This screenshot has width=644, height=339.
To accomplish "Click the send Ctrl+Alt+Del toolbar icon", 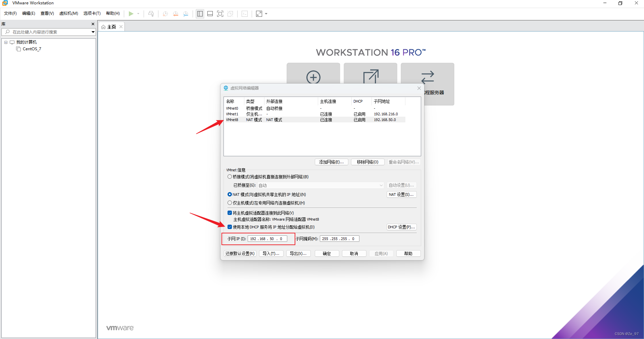I will tap(151, 14).
